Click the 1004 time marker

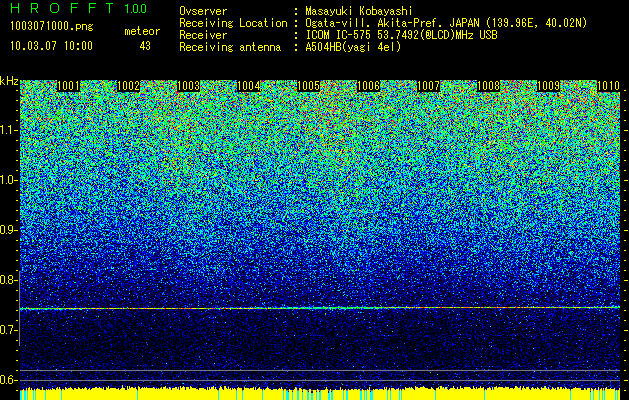point(248,86)
